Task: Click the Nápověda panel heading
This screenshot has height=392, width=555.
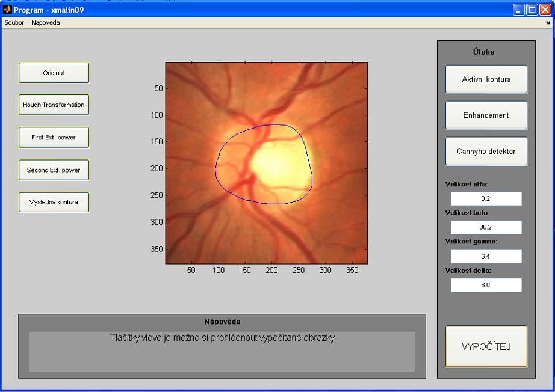Action: (222, 322)
